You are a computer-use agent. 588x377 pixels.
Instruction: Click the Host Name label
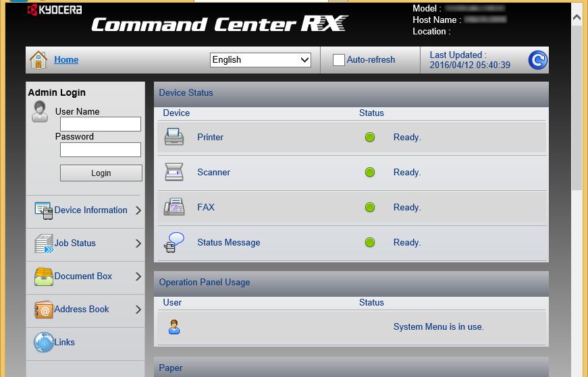437,20
